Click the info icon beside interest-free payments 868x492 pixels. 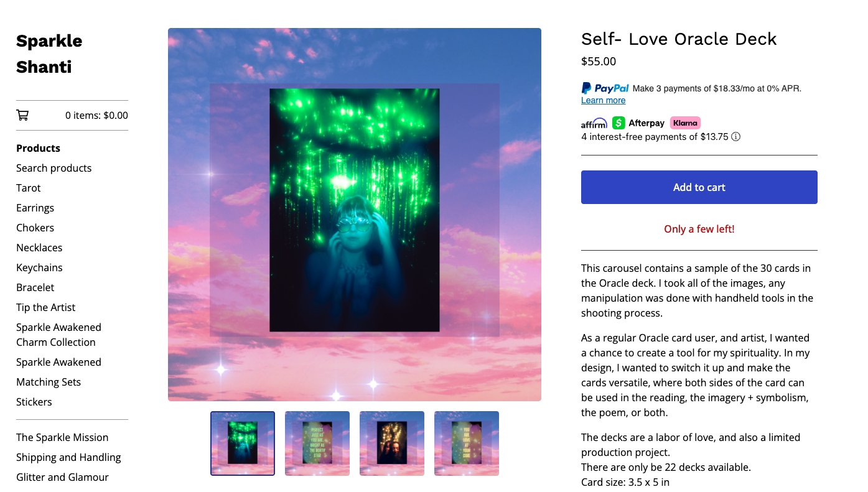[735, 137]
